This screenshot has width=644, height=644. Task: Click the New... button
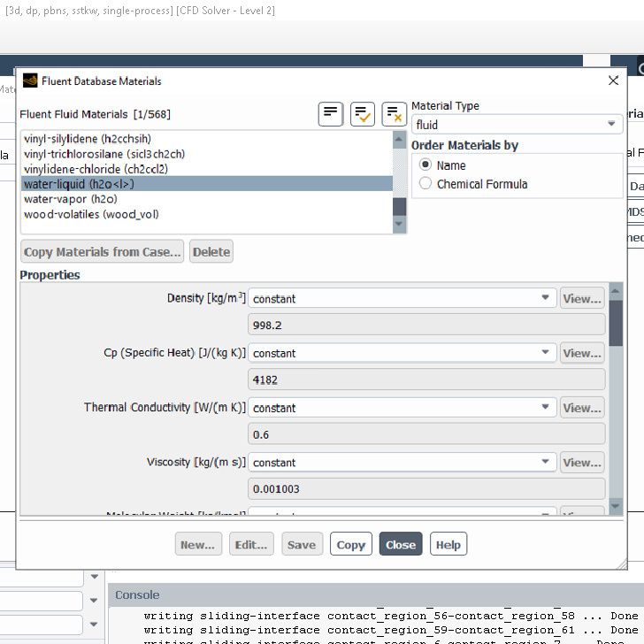tap(198, 544)
